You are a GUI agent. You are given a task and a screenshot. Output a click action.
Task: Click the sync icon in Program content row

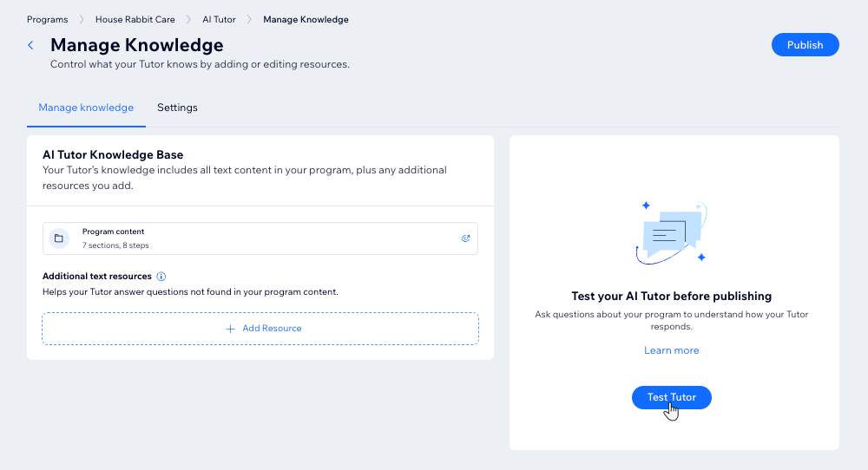(465, 238)
